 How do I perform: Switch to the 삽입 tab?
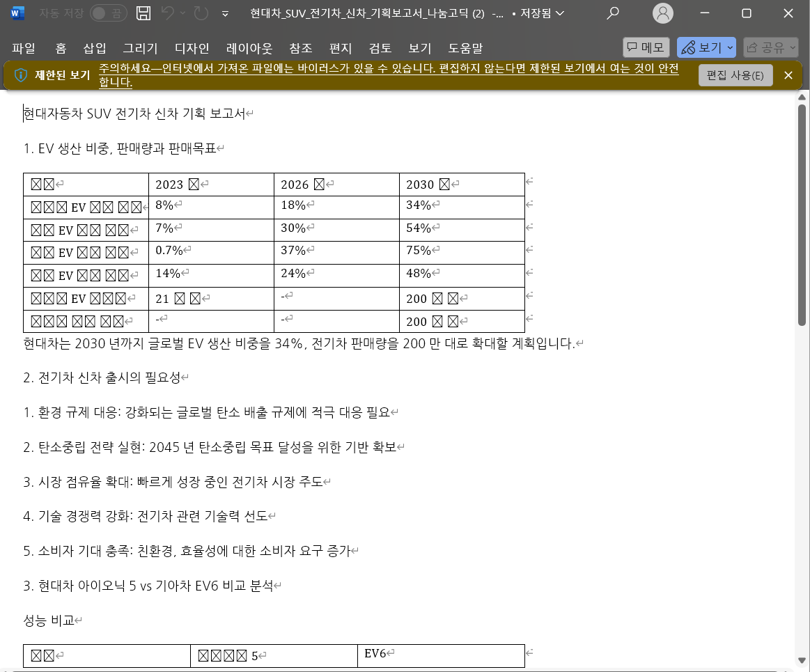95,48
